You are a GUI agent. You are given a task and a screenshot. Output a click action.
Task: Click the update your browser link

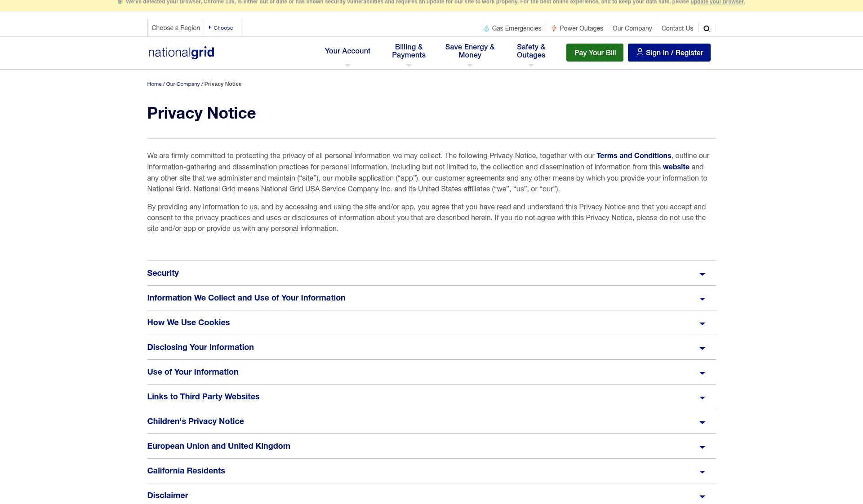pyautogui.click(x=717, y=2)
